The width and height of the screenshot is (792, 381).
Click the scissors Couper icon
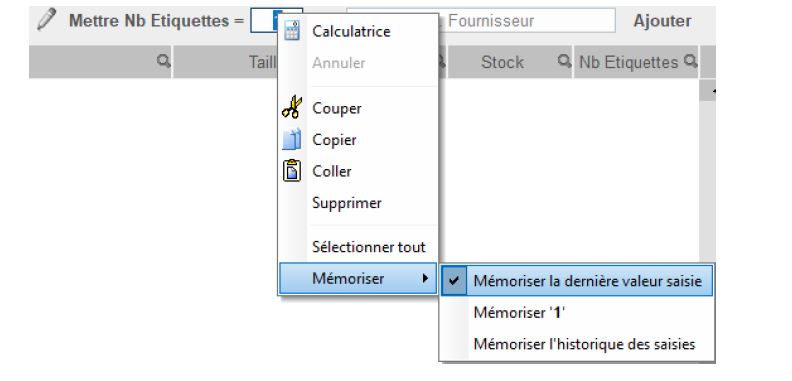pyautogui.click(x=292, y=108)
